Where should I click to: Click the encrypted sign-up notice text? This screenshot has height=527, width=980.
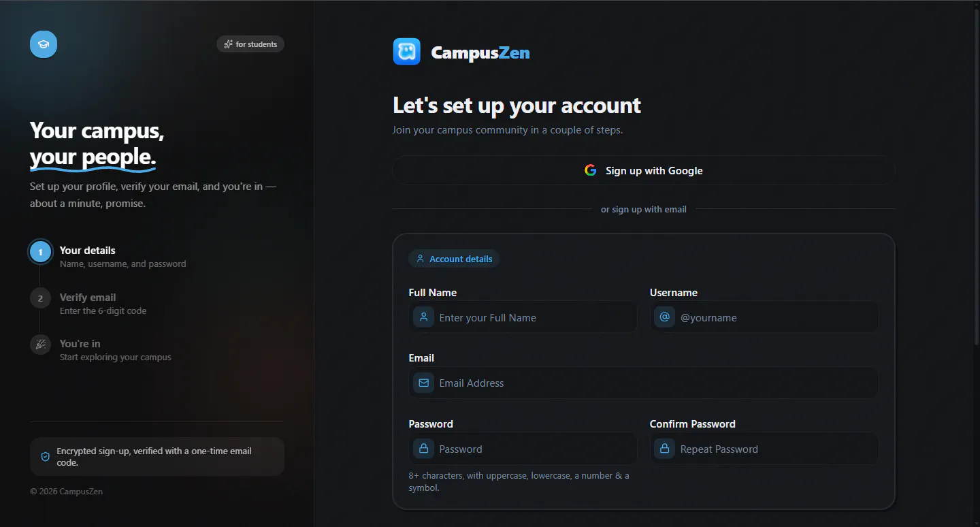pyautogui.click(x=154, y=456)
